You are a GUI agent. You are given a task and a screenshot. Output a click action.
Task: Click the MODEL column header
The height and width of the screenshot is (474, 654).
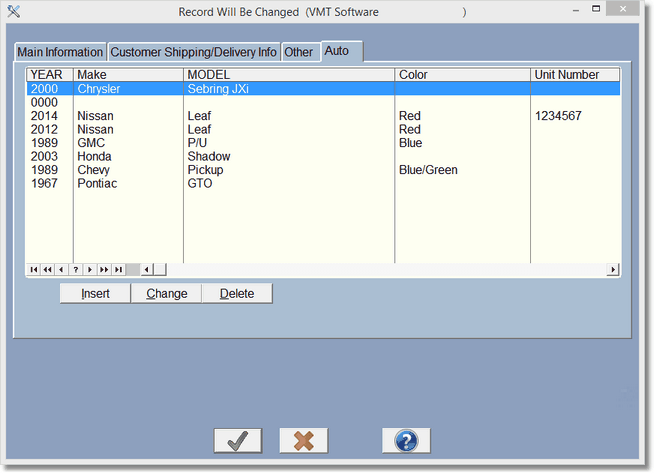[289, 75]
